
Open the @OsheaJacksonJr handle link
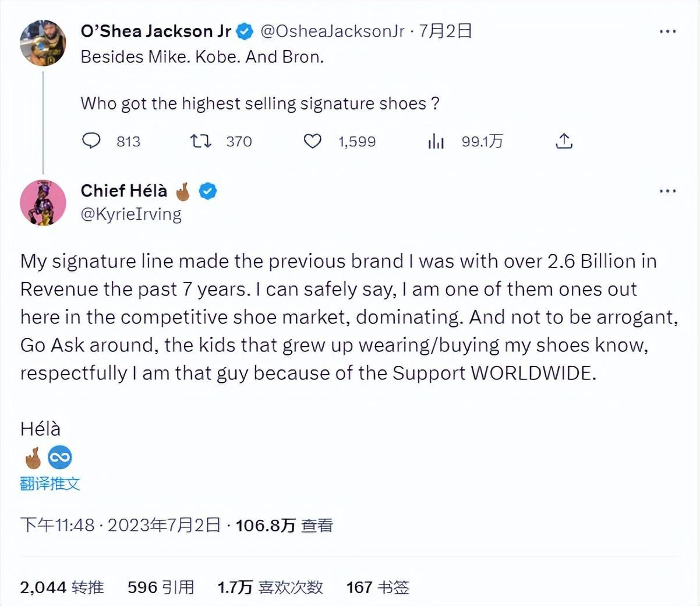(x=332, y=31)
